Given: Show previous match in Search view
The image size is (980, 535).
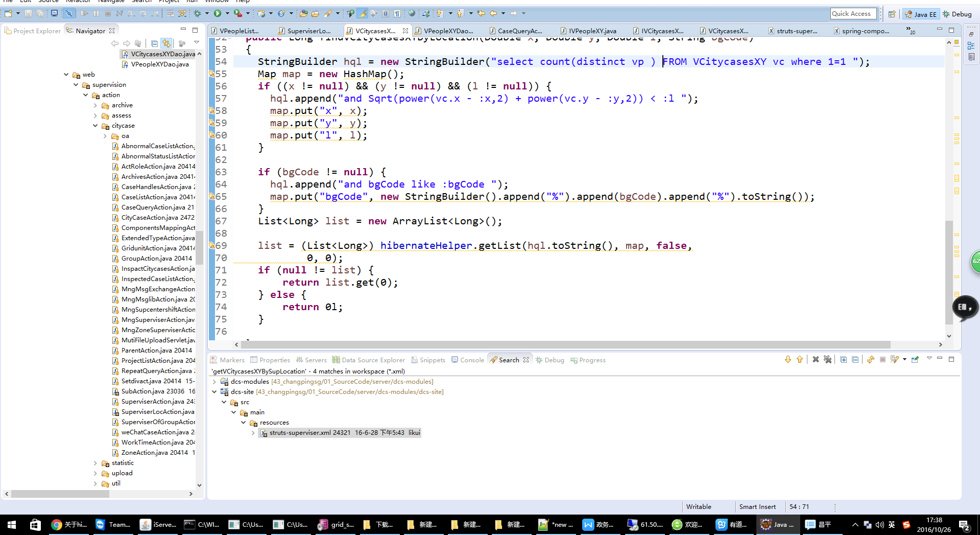Looking at the screenshot, I should 800,360.
